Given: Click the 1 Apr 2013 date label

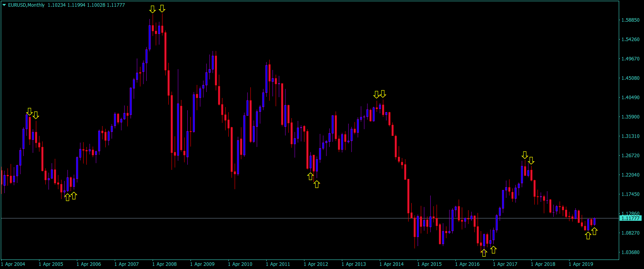Looking at the screenshot, I should (x=354, y=264).
